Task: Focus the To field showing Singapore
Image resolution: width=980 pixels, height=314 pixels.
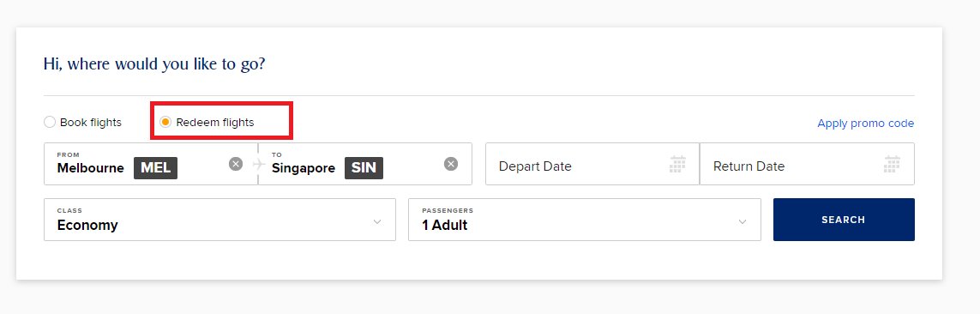Action: click(x=365, y=164)
